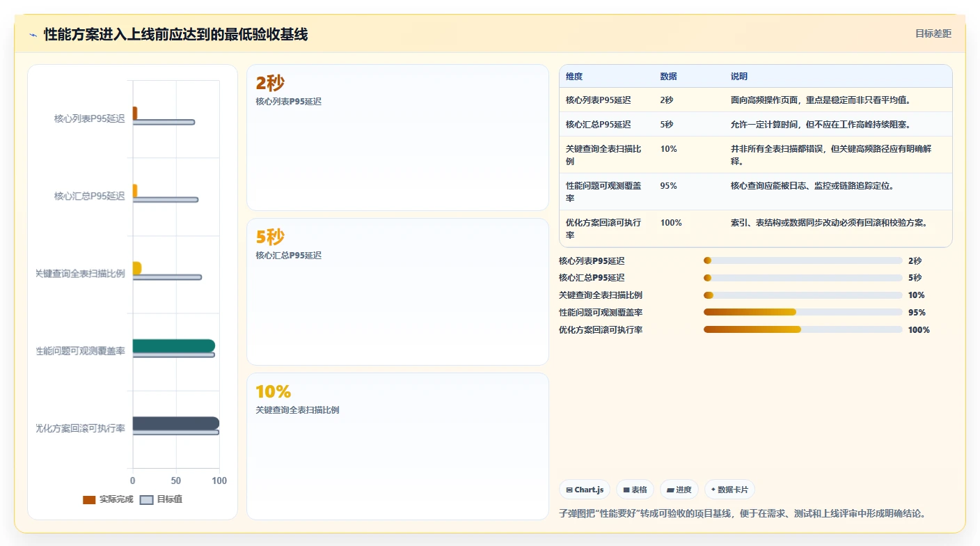This screenshot has height=546, width=980.
Task: Click the 100% value in the table
Action: (x=671, y=223)
